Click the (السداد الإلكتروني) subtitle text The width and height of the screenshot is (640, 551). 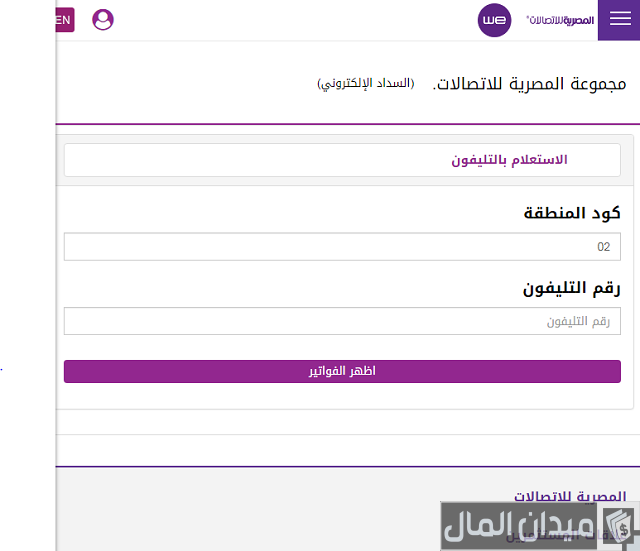tap(366, 84)
